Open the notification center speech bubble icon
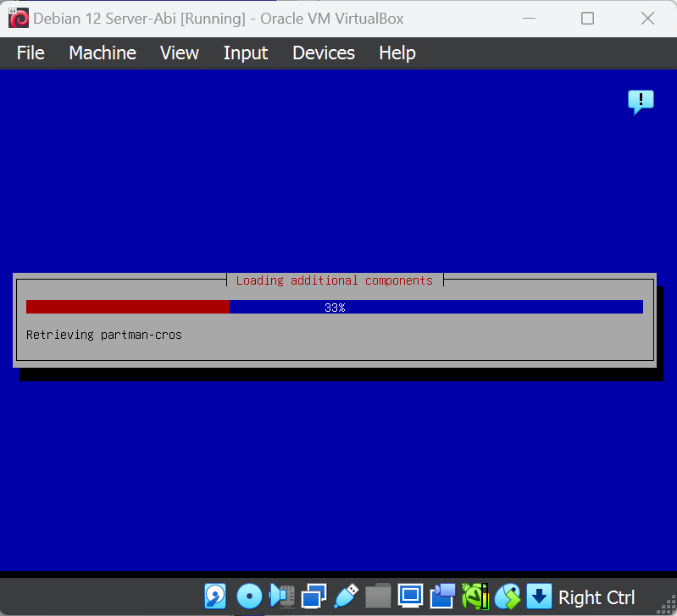This screenshot has width=677, height=616. pyautogui.click(x=641, y=103)
